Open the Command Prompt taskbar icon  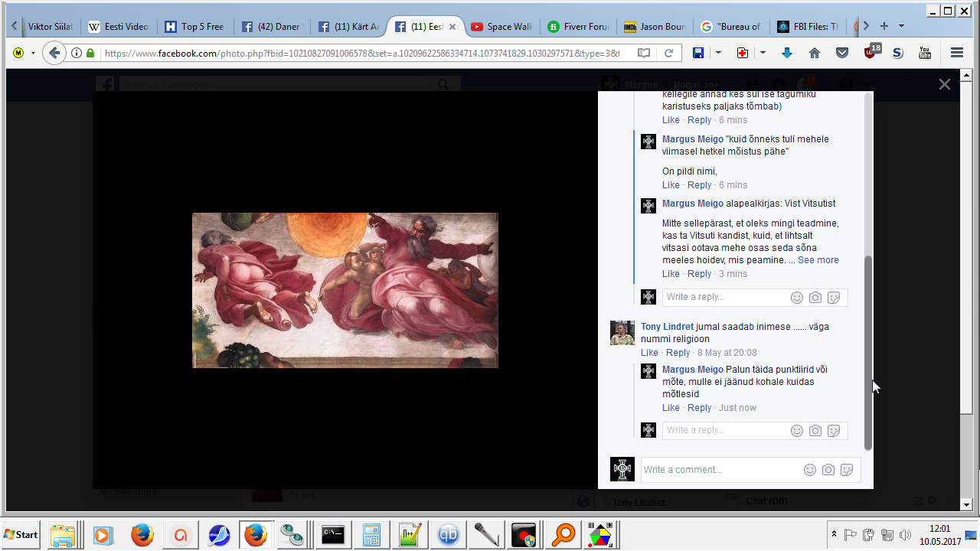(x=333, y=534)
